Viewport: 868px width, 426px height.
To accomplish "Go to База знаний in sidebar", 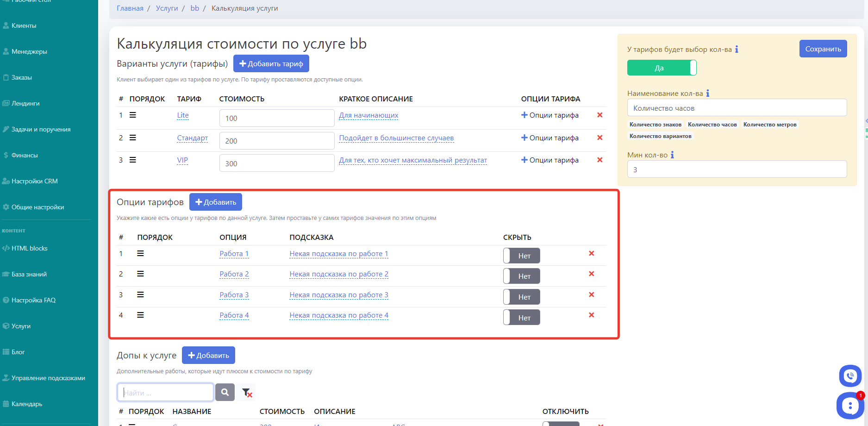I will tap(29, 274).
